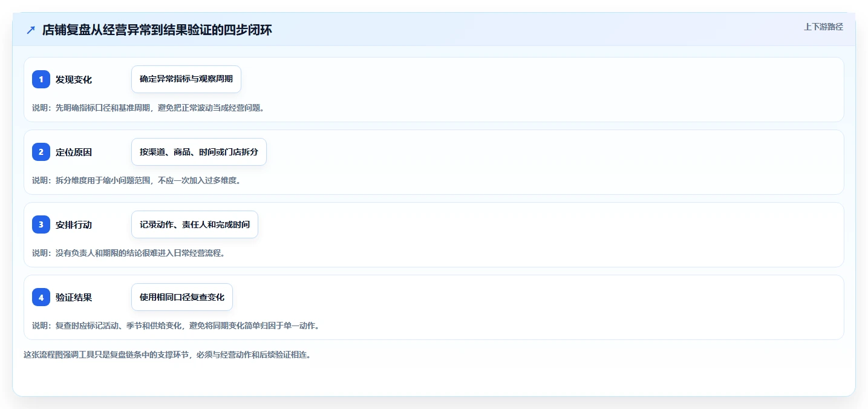The height and width of the screenshot is (409, 868).
Task: Select the title 店铺复盘从经营异常到结果验证的四步闭环
Action: coord(157,30)
